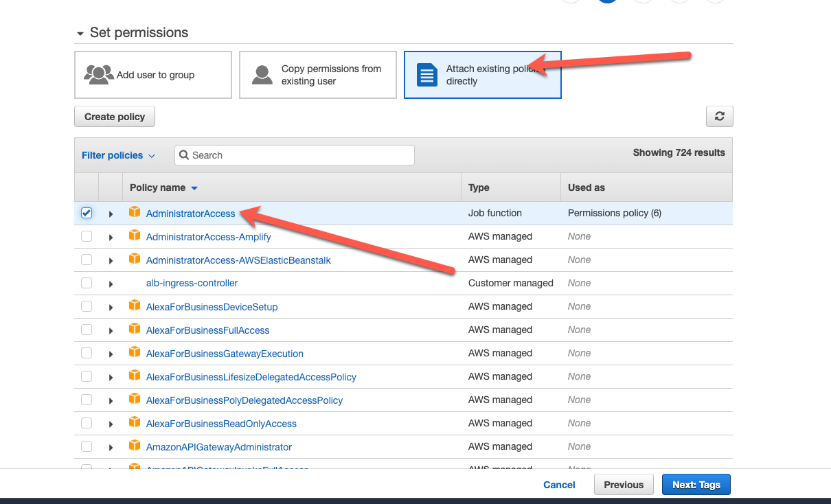Check the AlexaForBusinessDeviceSetup checkbox

[x=87, y=306]
